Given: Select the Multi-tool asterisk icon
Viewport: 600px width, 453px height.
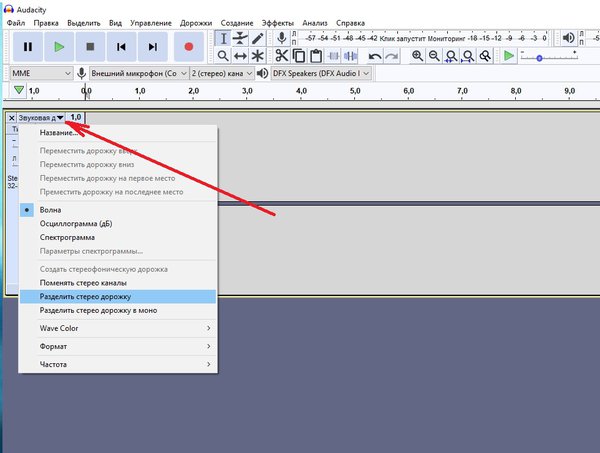Looking at the screenshot, I should tap(258, 56).
